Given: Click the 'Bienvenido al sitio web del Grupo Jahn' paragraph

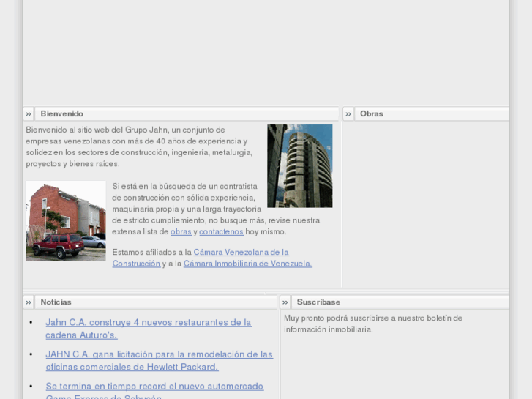Looking at the screenshot, I should click(x=139, y=146).
